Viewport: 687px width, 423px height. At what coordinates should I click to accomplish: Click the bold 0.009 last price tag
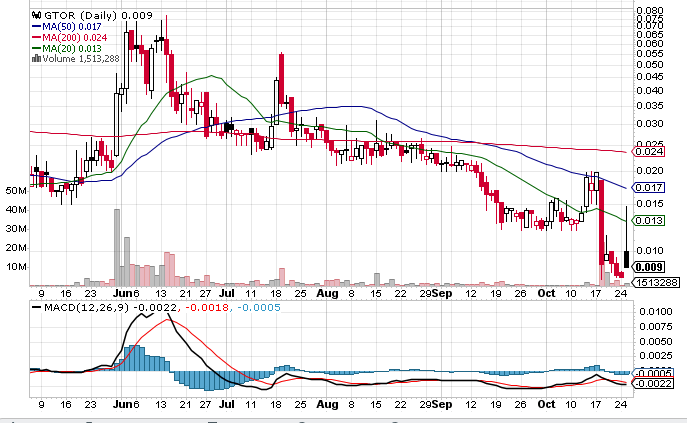click(x=648, y=267)
